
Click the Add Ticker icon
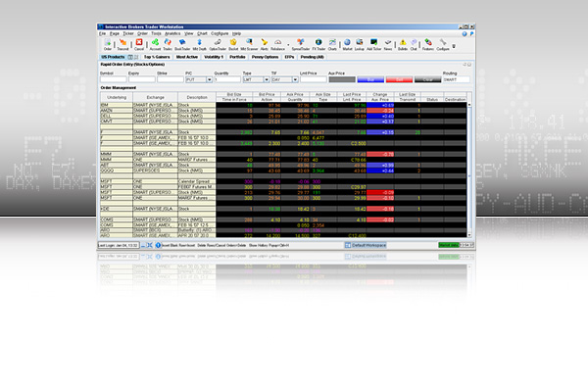point(374,44)
